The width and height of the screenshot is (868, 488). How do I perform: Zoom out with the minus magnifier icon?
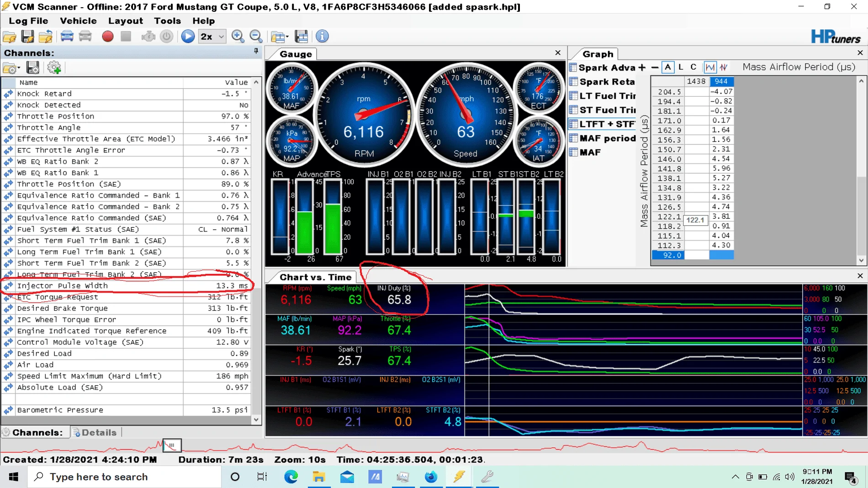(x=256, y=37)
